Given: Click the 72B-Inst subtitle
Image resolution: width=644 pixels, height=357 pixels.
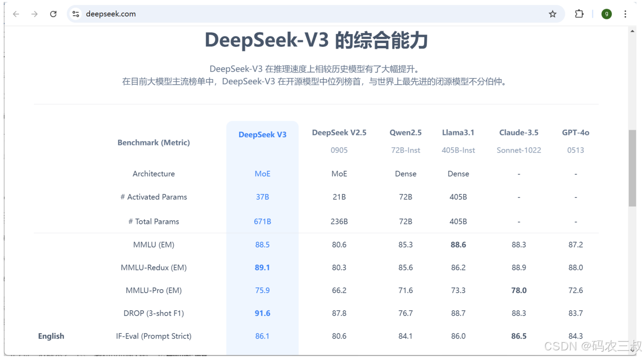Looking at the screenshot, I should [406, 150].
